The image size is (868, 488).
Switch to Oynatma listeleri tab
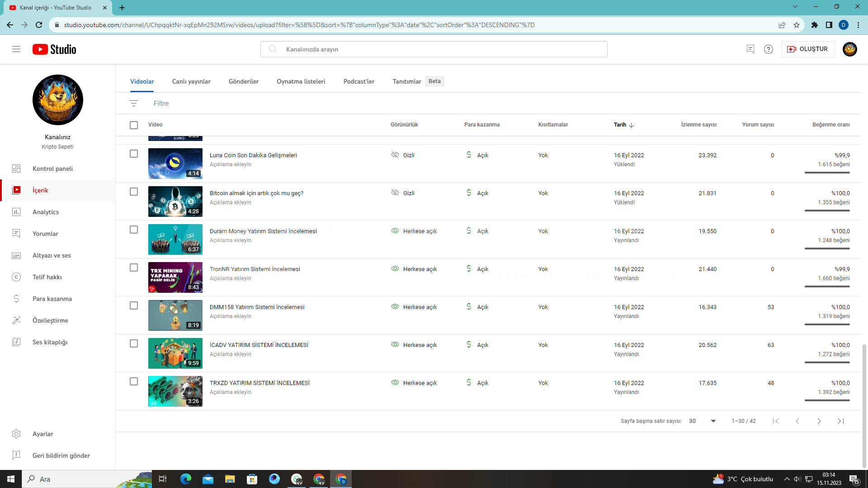click(301, 81)
